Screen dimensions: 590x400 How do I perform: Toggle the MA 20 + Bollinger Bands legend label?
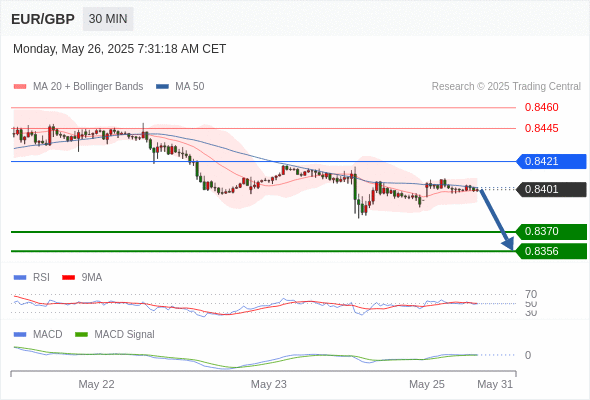pos(88,87)
